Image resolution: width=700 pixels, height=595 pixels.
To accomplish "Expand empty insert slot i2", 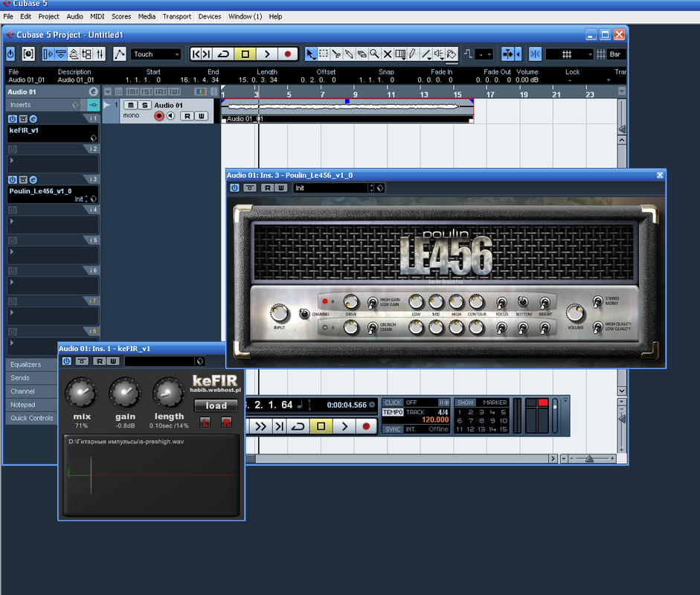I will 12,160.
